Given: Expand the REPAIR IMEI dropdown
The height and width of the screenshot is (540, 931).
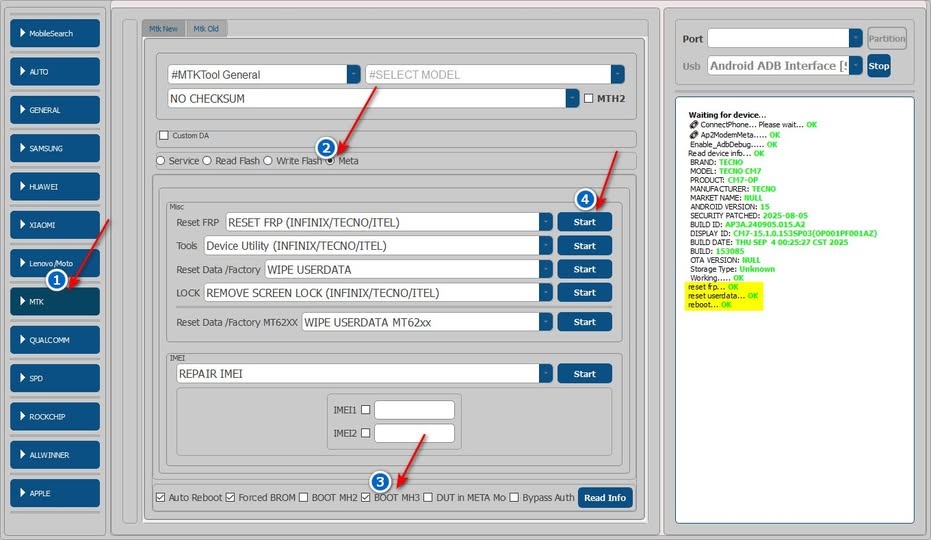Looking at the screenshot, I should point(545,374).
